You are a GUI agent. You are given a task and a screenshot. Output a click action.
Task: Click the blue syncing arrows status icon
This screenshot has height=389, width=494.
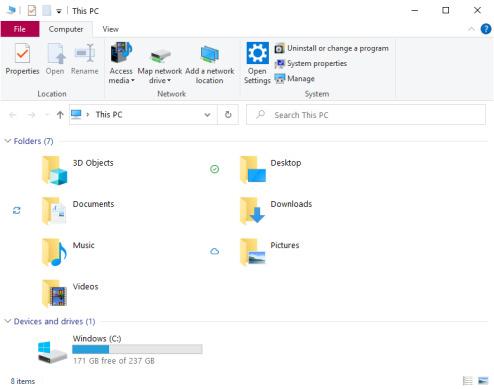17,210
